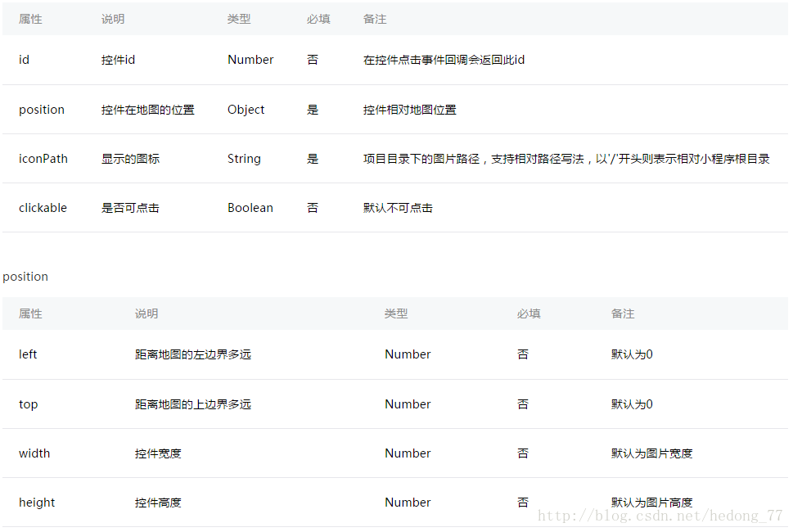Image resolution: width=793 pixels, height=532 pixels.
Task: Click the 控件相对地图位置 remark text
Action: (x=402, y=109)
